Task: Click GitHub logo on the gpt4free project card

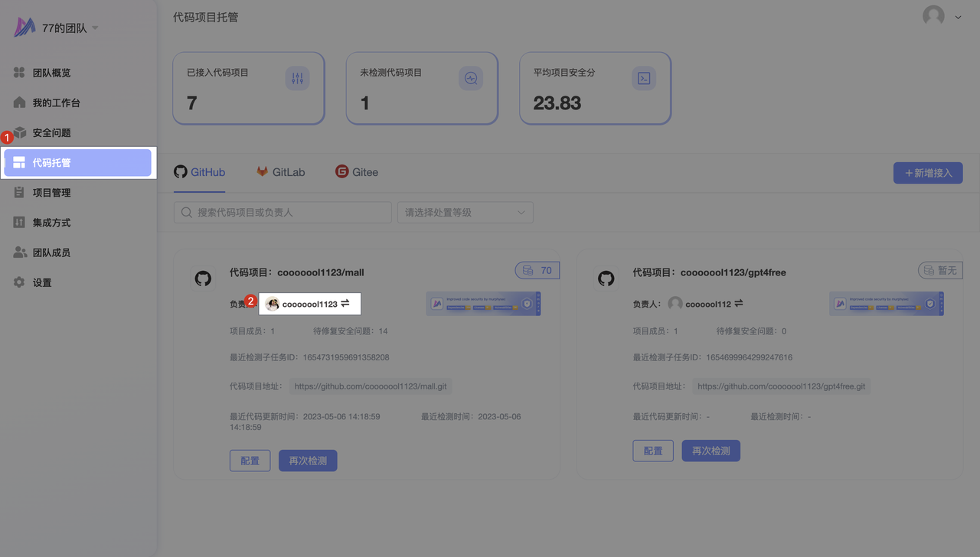Action: [x=606, y=278]
